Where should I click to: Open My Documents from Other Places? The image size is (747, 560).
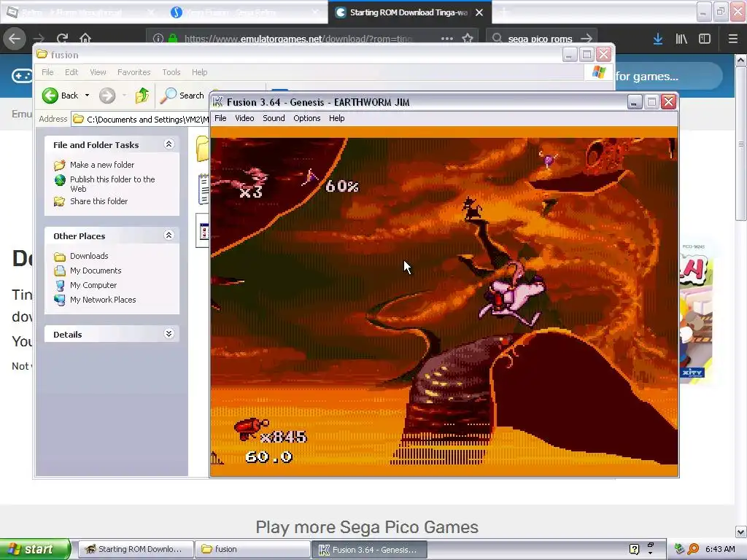(96, 271)
